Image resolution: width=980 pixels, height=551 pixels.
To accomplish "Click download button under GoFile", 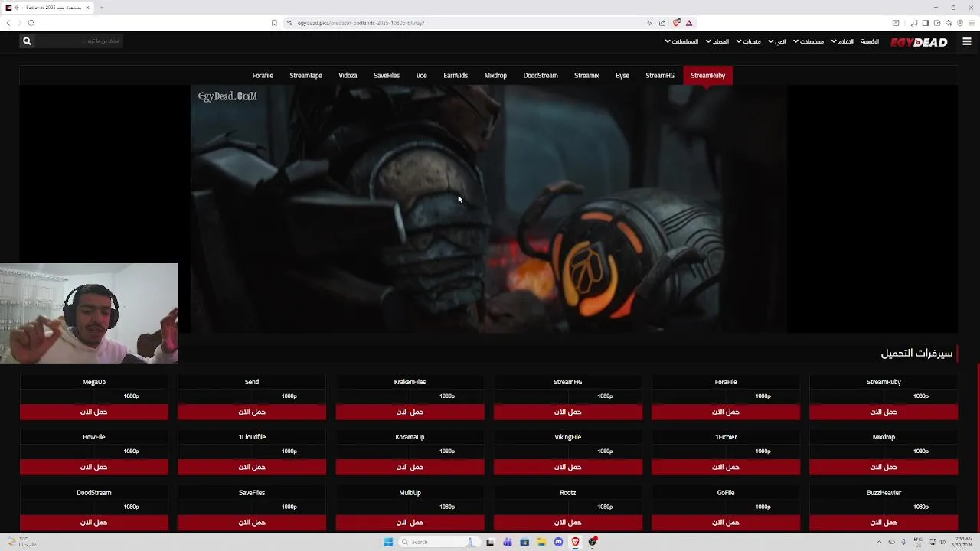I will pyautogui.click(x=726, y=523).
